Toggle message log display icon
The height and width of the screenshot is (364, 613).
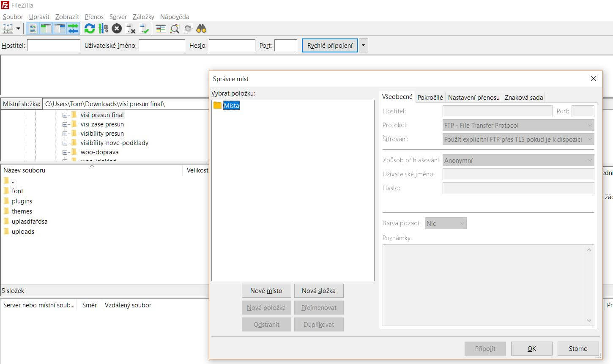(x=33, y=29)
